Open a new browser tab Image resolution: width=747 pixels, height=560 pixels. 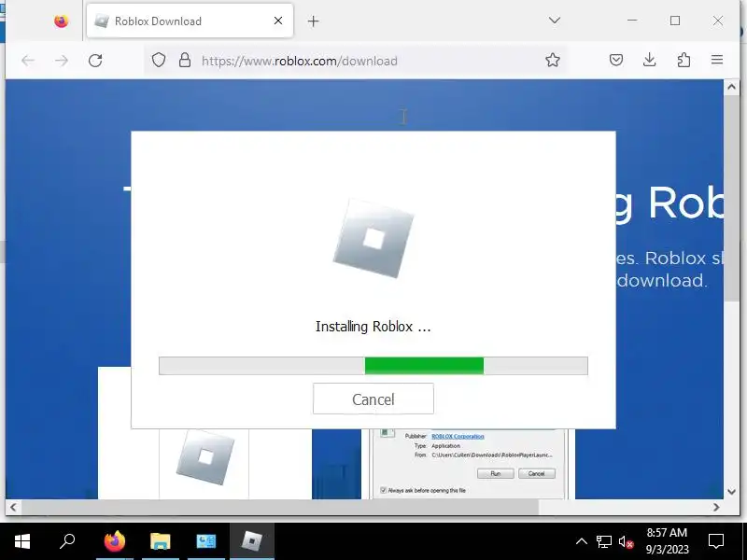(x=313, y=21)
